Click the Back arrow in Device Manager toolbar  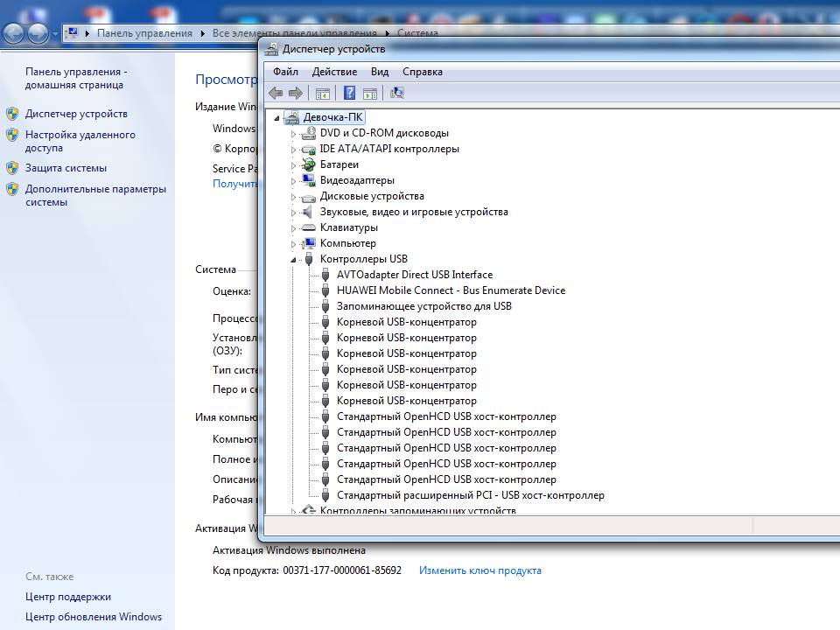click(x=276, y=93)
